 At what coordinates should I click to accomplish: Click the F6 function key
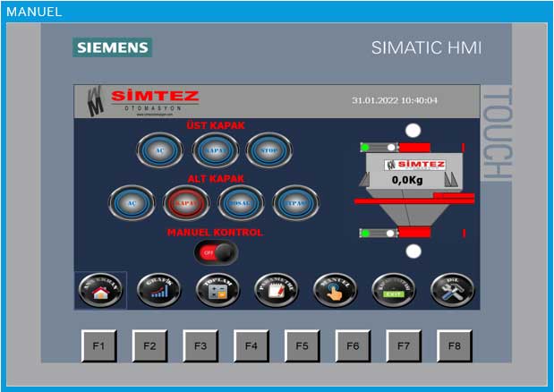[353, 346]
